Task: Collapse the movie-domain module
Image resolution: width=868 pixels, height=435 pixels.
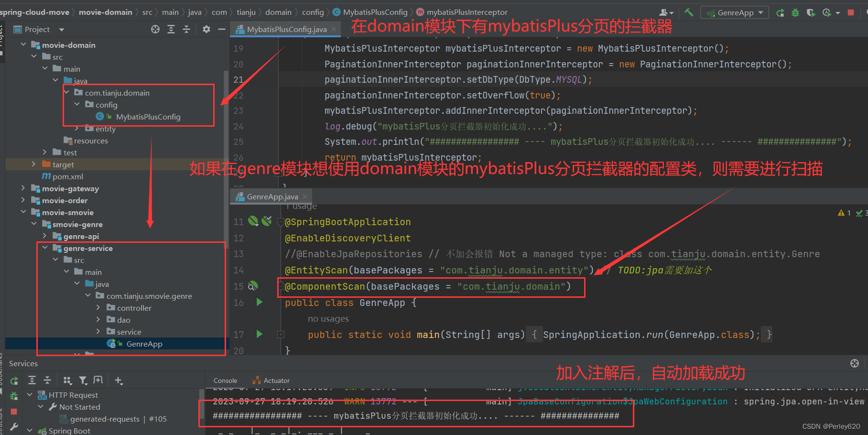Action: (23, 44)
